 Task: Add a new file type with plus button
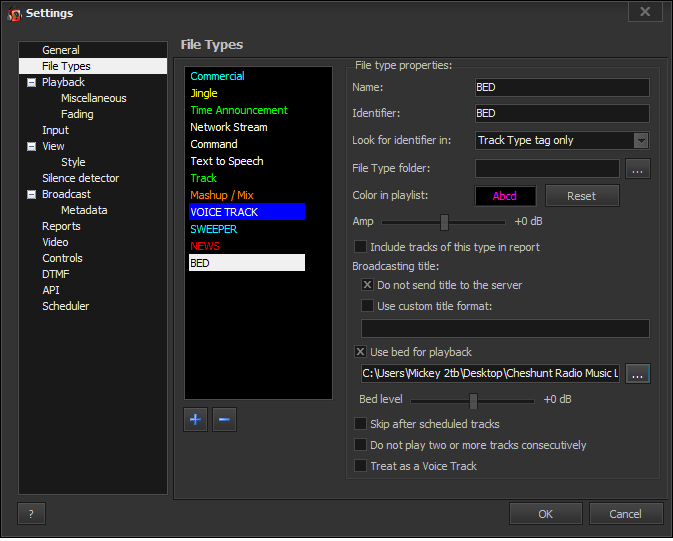click(195, 421)
